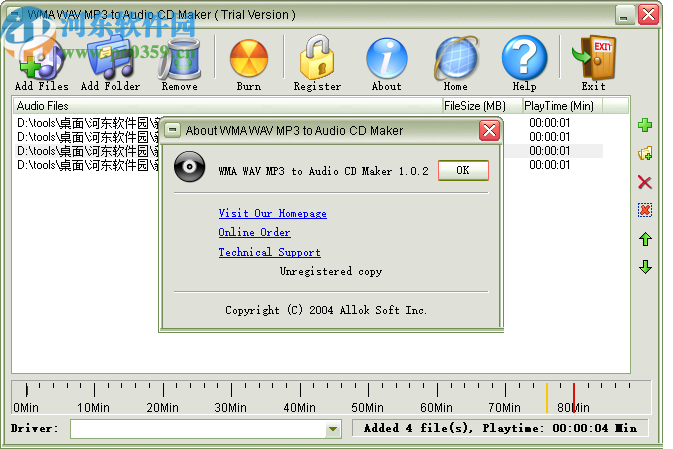Screen dimensions: 673x449
Task: Open the Online Order link
Action: pos(255,232)
